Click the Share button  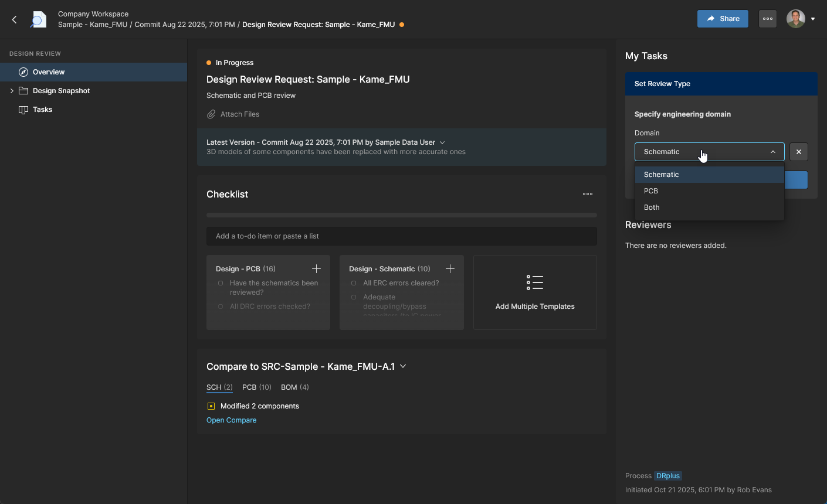(x=723, y=19)
